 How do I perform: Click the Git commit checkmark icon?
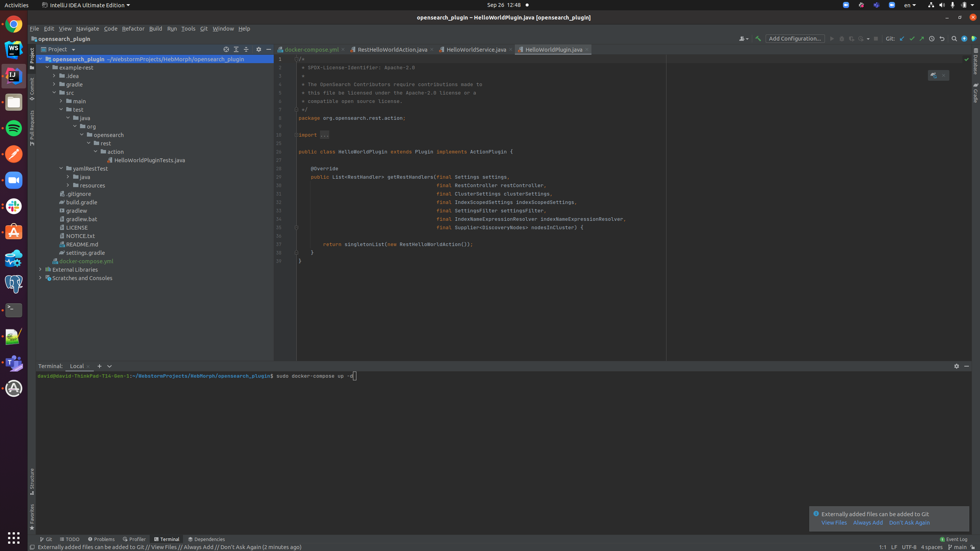912,39
